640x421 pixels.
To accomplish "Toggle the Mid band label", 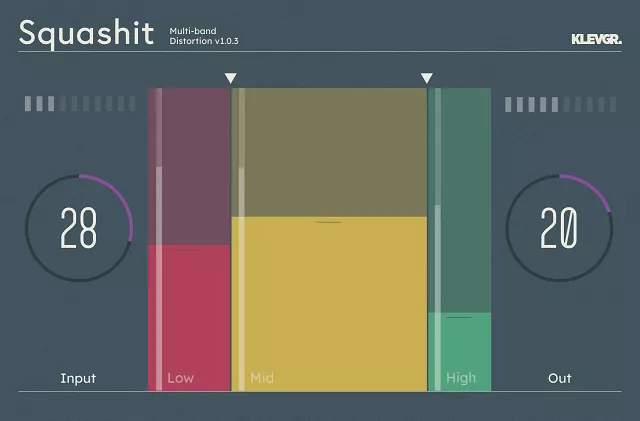I will 262,378.
